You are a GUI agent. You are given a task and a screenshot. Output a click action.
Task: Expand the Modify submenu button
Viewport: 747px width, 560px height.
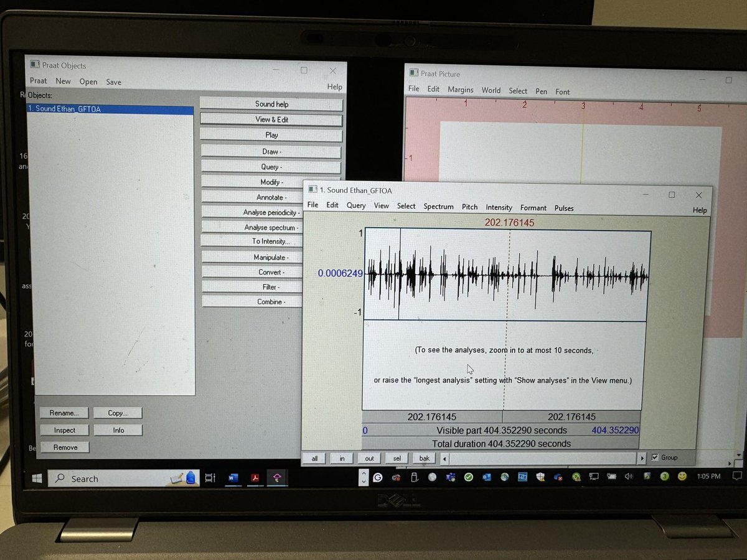point(271,182)
